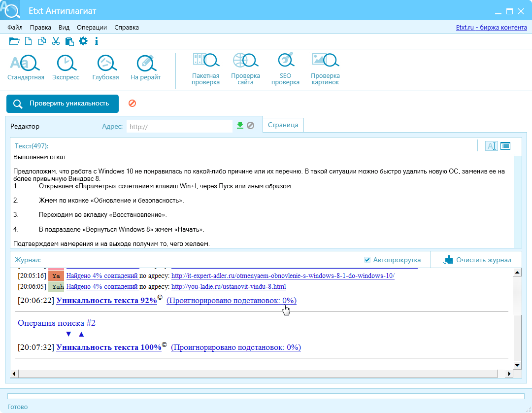Click Уникальность текста 100% link
This screenshot has height=413, width=532.
coord(108,347)
